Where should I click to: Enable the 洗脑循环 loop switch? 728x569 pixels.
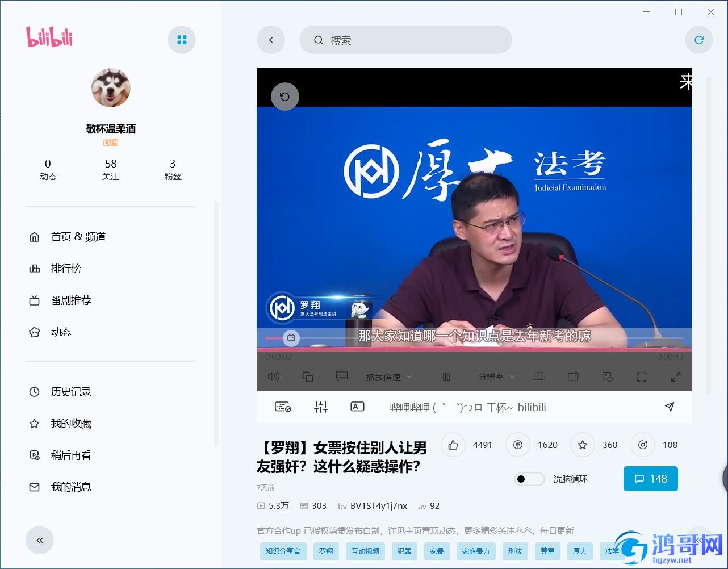pos(529,479)
